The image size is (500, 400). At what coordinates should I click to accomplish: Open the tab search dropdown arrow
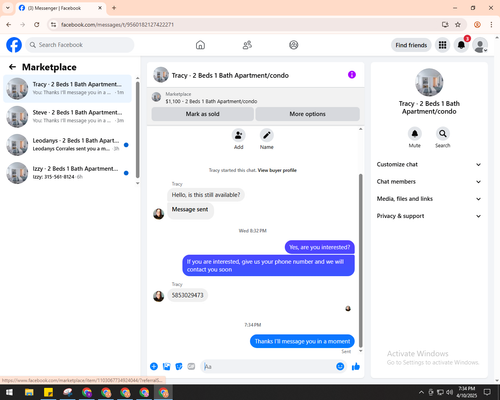(x=8, y=8)
